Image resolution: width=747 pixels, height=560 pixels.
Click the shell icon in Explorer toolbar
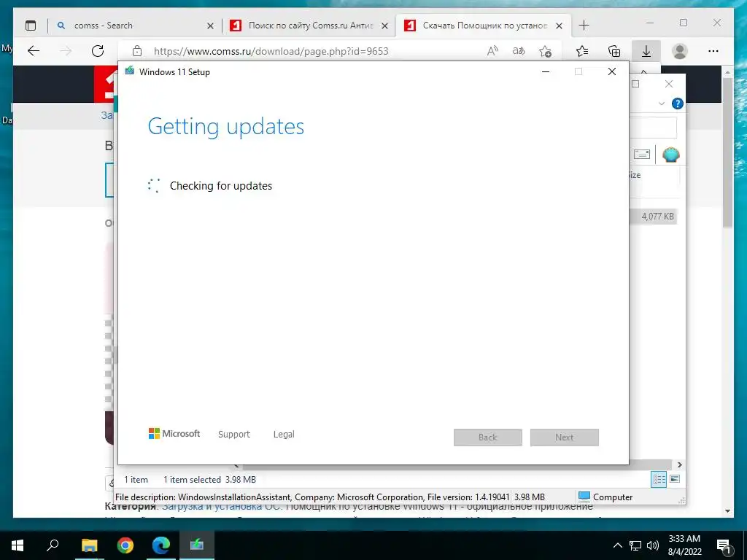671,155
